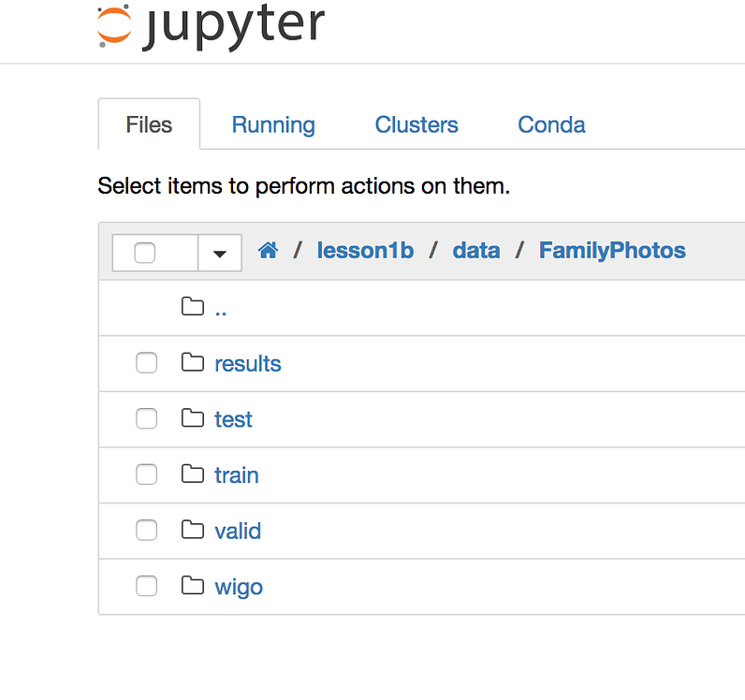Open the Clusters tab
The width and height of the screenshot is (745, 700).
pyautogui.click(x=416, y=125)
